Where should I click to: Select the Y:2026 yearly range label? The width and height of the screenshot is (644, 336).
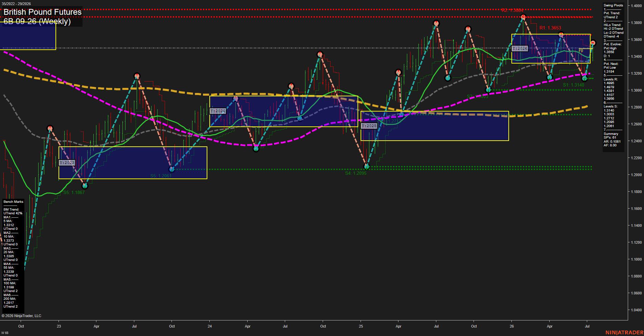(520, 48)
